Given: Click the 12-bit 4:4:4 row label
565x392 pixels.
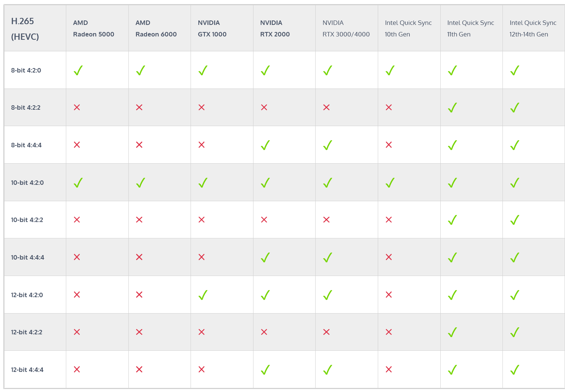Looking at the screenshot, I should (27, 370).
